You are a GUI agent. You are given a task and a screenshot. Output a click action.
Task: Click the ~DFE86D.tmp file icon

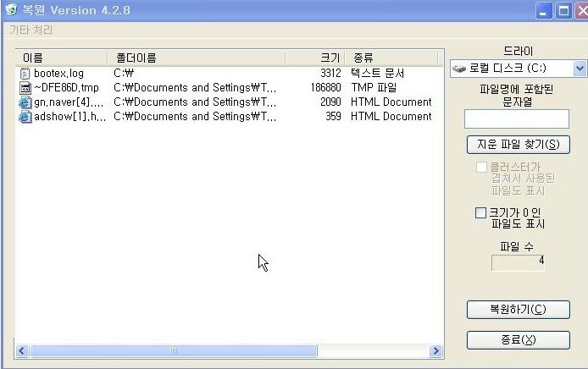click(25, 88)
